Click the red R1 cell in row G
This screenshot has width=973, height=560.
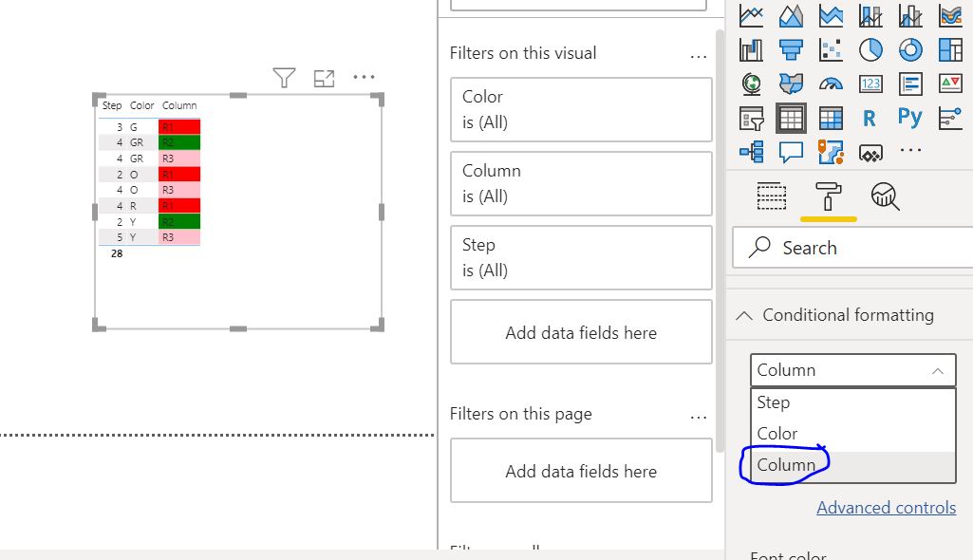[179, 126]
